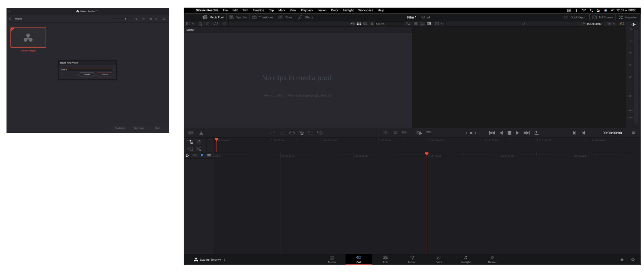Open macOS Spotlight search icon

click(591, 10)
